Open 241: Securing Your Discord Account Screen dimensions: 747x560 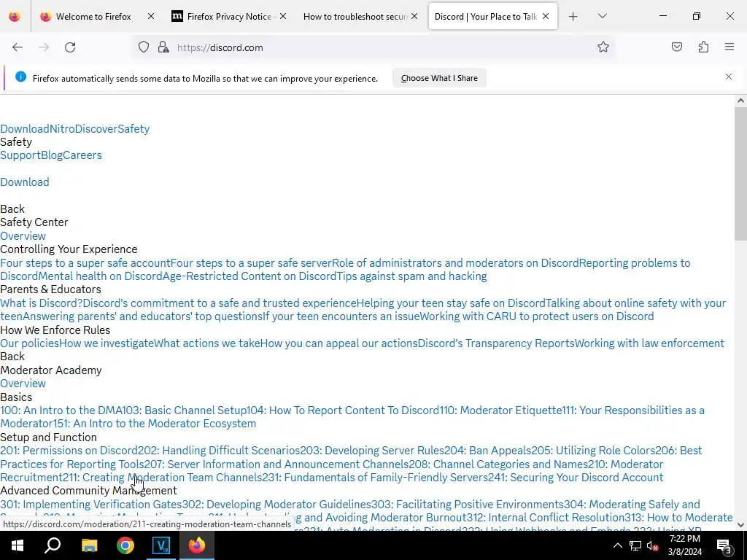[x=576, y=478]
